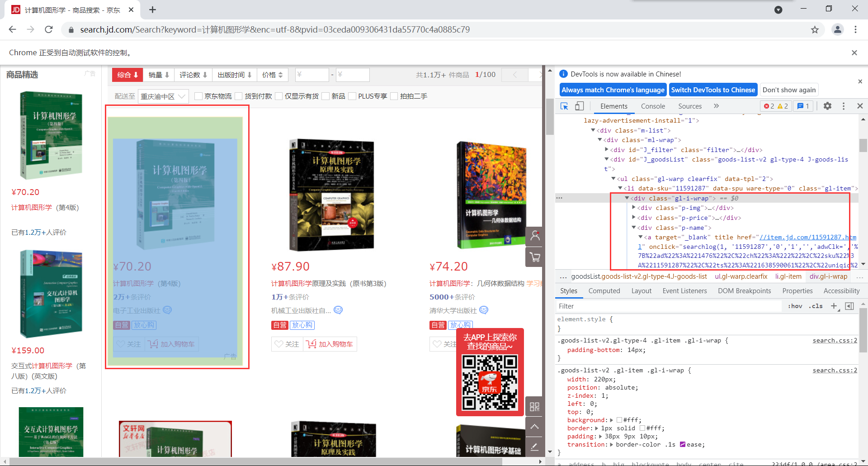This screenshot has height=466, width=868.
Task: Open DevTools three-dot customize menu
Action: (844, 106)
